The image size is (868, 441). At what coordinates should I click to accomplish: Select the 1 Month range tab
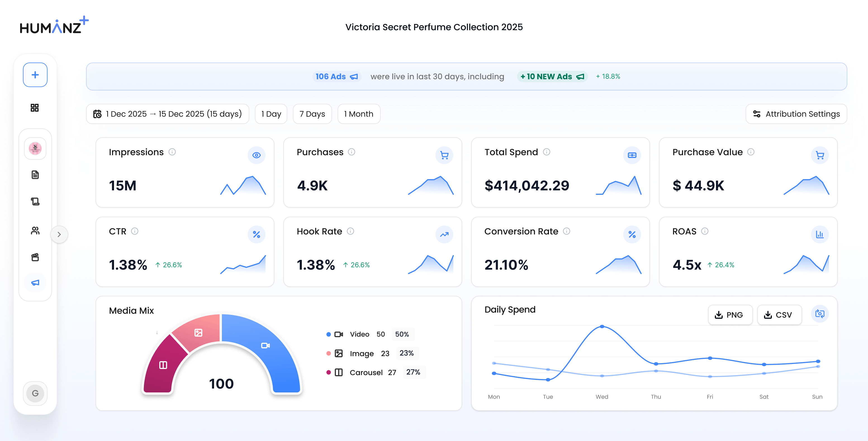click(x=359, y=114)
